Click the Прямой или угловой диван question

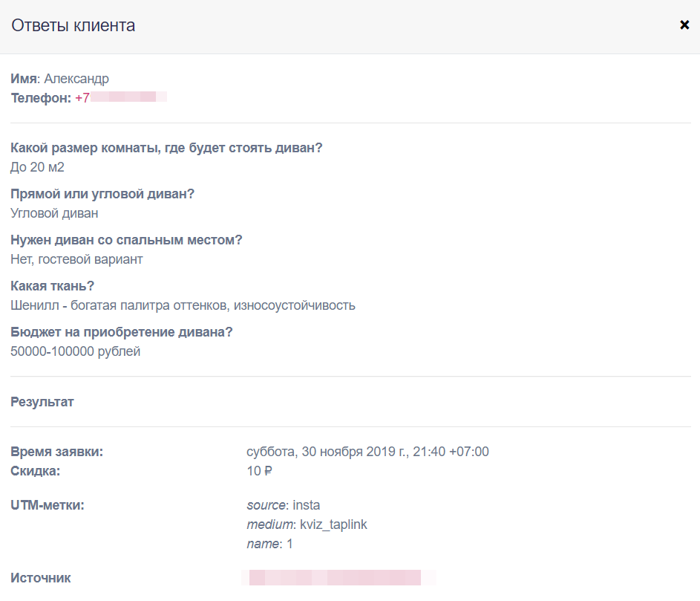tap(102, 194)
